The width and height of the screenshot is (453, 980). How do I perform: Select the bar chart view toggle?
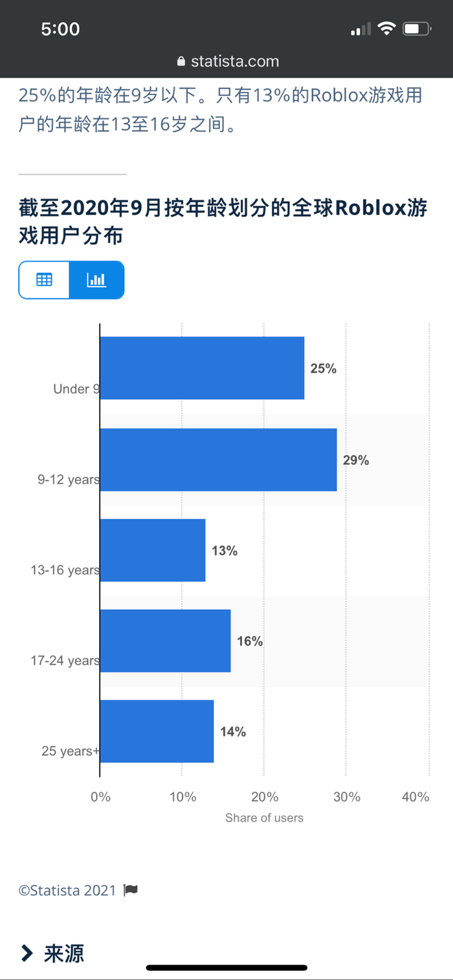click(96, 280)
